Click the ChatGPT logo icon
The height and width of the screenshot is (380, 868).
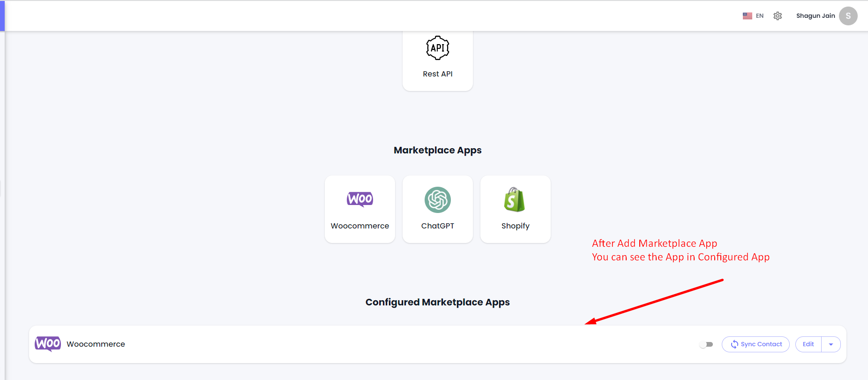pyautogui.click(x=438, y=200)
